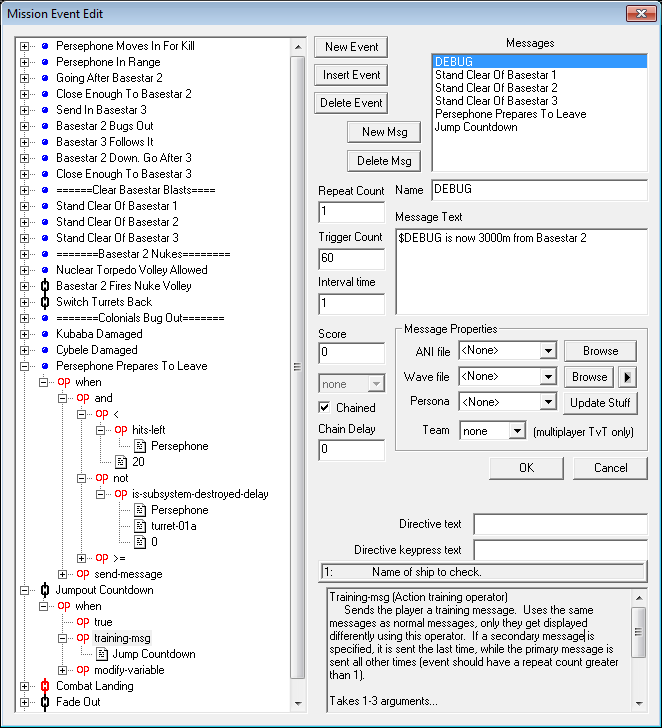Viewport: 662px width, 728px height.
Task: Click the data icon beside 0 under turret-01a
Action: pos(140,542)
